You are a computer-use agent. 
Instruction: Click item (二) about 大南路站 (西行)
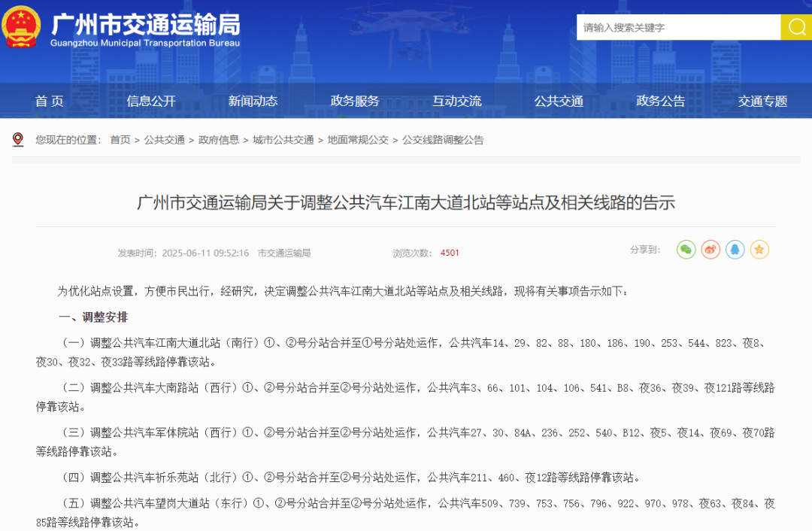coord(405,397)
